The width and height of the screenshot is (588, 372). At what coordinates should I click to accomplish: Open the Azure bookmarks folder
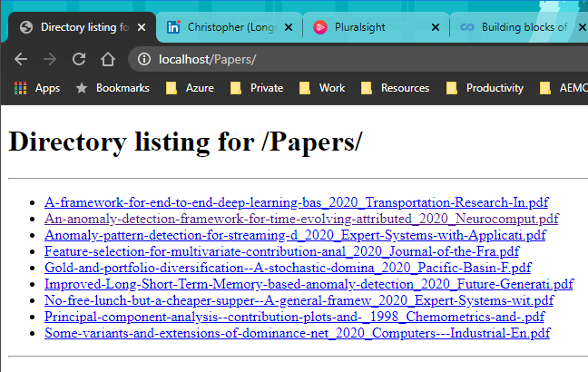click(x=190, y=88)
